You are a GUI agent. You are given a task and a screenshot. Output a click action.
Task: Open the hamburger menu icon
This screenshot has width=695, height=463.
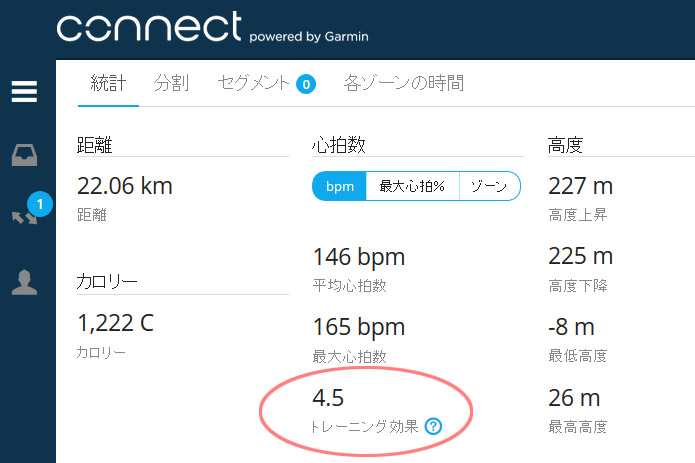pyautogui.click(x=24, y=91)
